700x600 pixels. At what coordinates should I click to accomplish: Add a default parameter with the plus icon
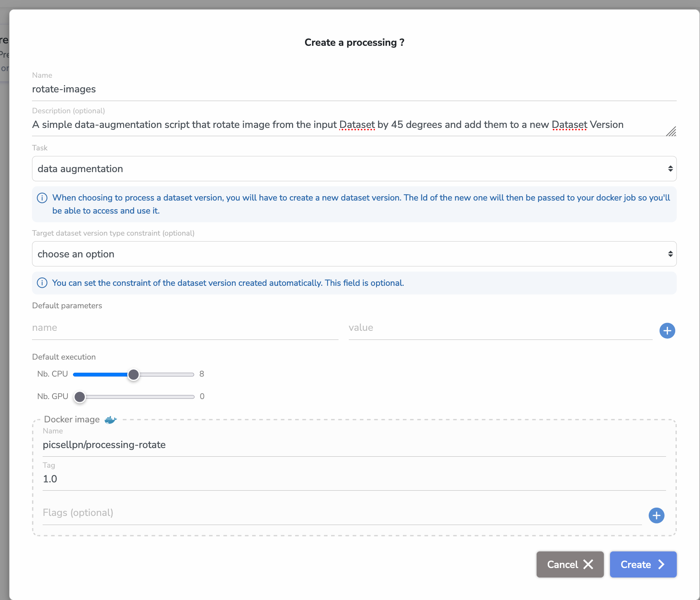coord(667,331)
